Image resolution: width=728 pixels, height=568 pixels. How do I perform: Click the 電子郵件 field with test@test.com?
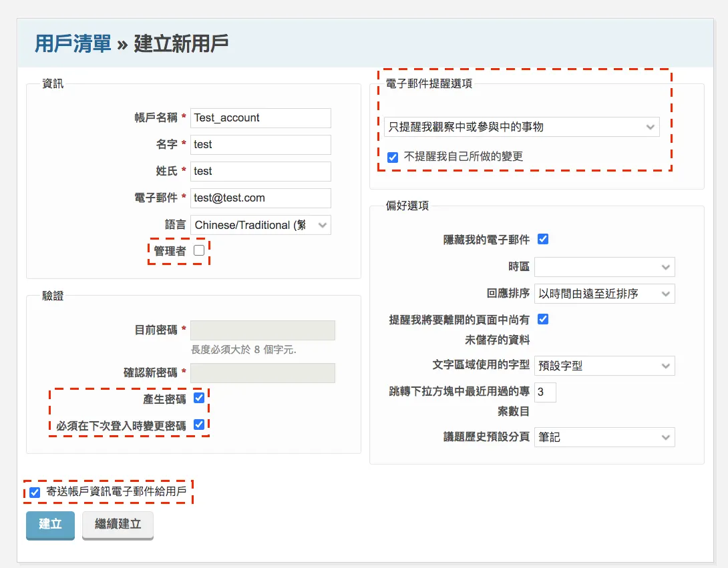coord(260,198)
